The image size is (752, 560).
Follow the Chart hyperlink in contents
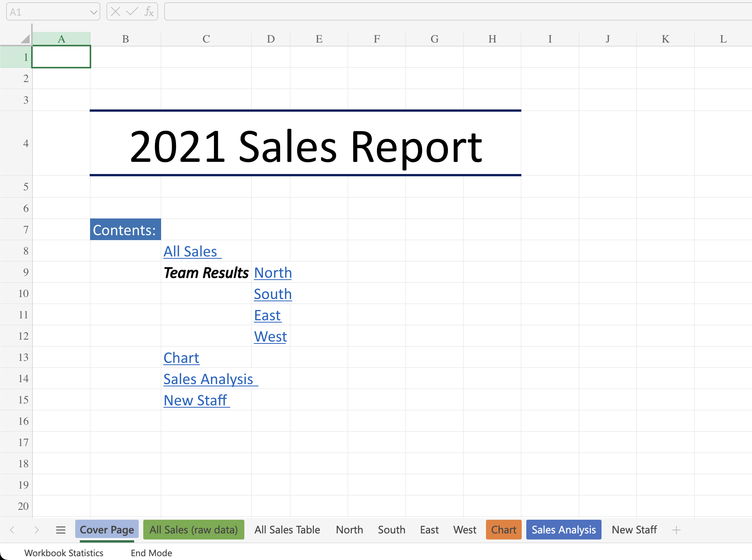coord(181,358)
